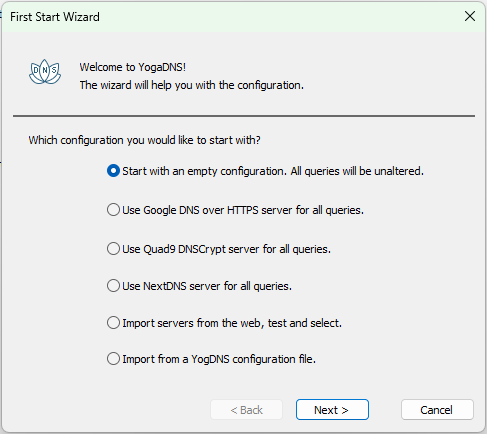
Task: Pick the NextDNS server radio circle
Action: coord(113,286)
